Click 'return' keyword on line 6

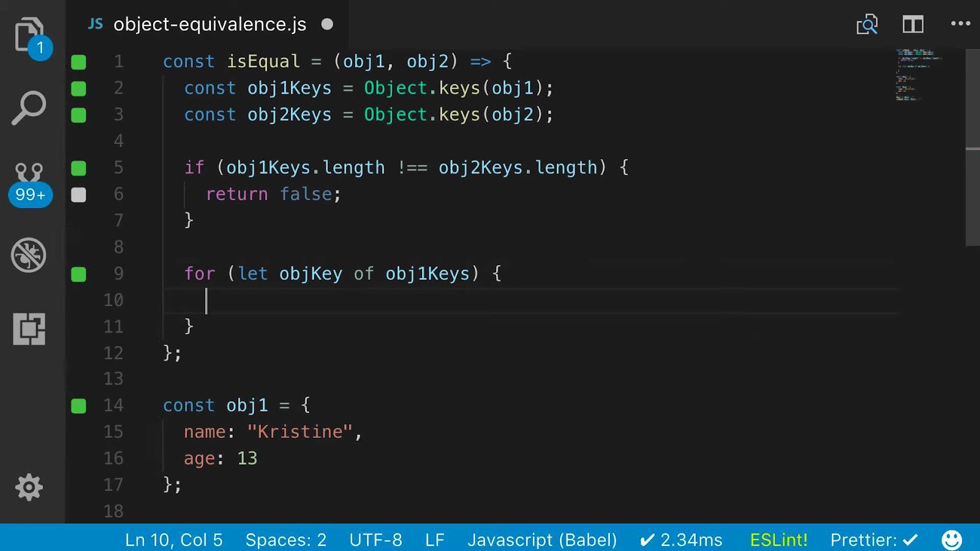[237, 194]
